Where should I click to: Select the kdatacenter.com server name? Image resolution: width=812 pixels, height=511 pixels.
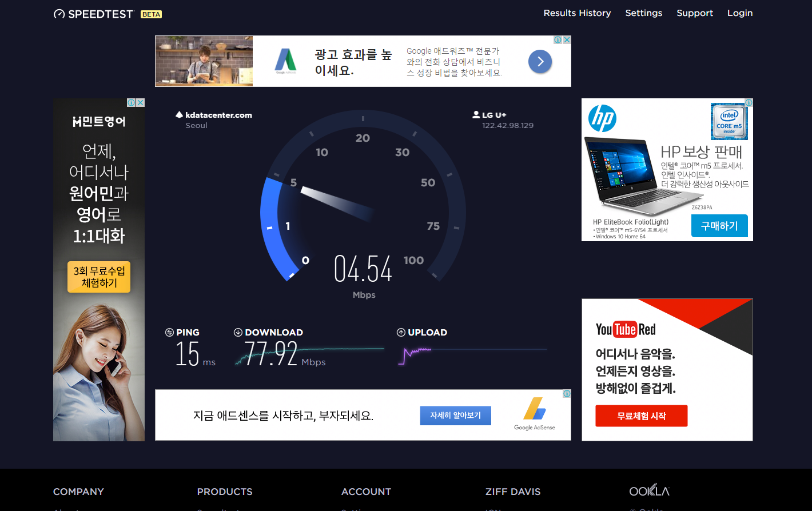click(x=218, y=115)
